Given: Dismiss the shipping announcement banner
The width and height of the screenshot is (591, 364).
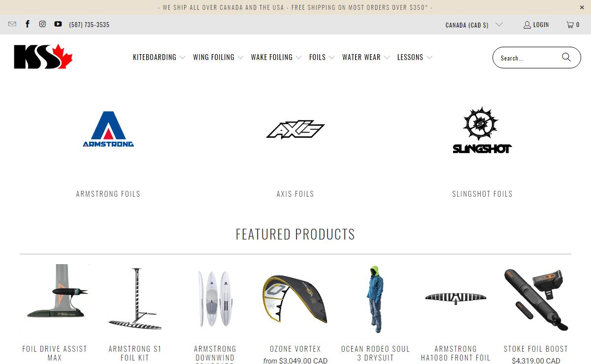Looking at the screenshot, I should coord(582,7).
